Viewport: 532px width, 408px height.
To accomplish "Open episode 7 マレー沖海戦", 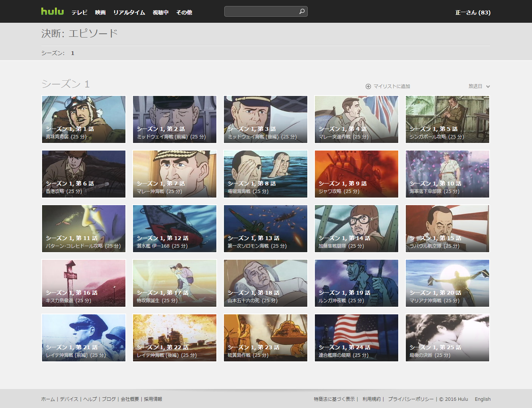I will (175, 174).
